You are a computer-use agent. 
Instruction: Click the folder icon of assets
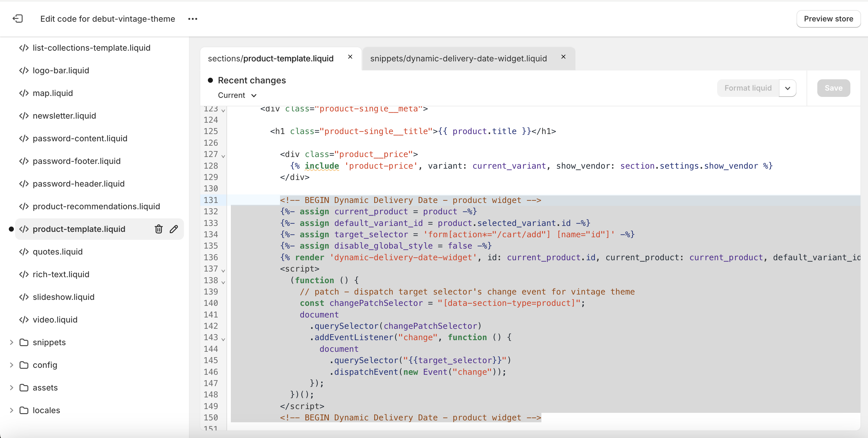click(x=24, y=388)
